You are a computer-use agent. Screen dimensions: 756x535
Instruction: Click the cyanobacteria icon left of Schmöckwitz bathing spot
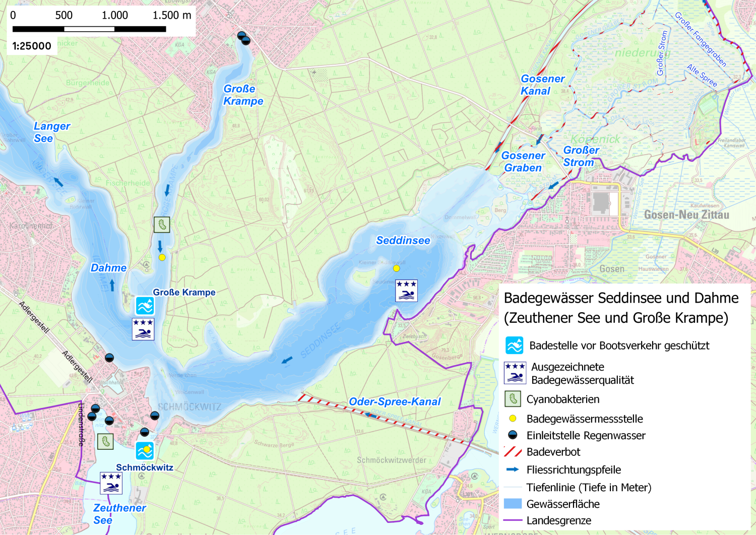tap(105, 442)
